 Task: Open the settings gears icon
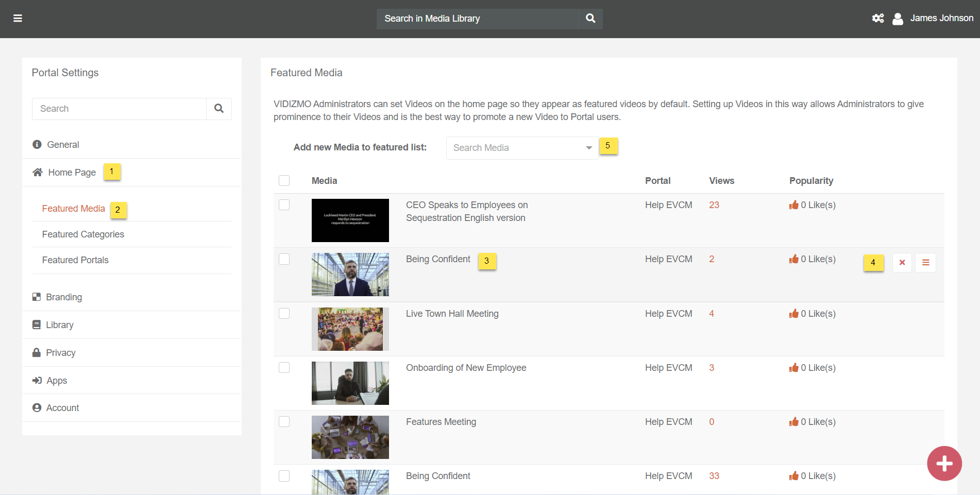(877, 19)
